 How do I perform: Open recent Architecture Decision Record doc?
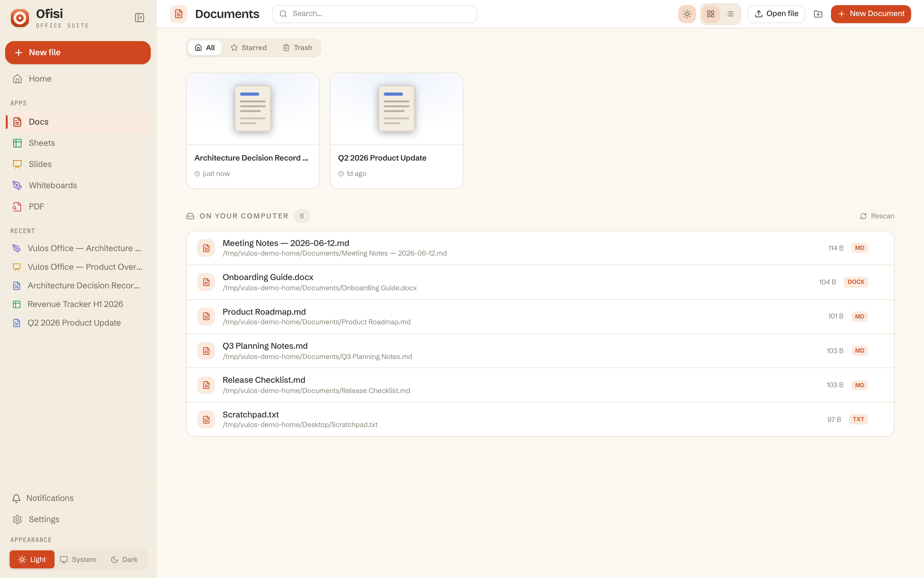[78, 285]
